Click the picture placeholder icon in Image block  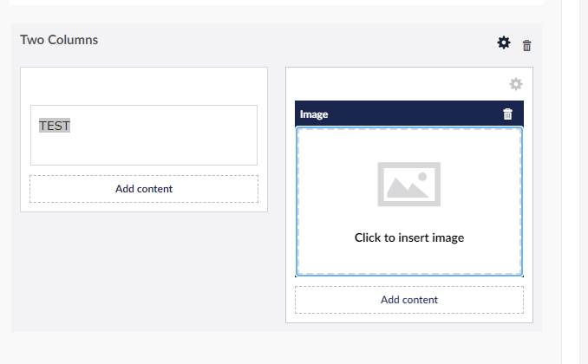(409, 184)
